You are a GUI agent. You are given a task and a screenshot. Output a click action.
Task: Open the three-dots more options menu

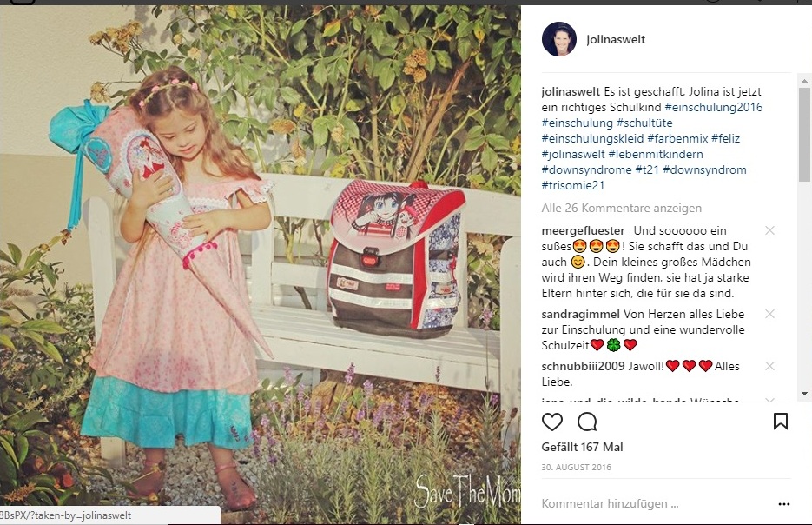pyautogui.click(x=784, y=504)
